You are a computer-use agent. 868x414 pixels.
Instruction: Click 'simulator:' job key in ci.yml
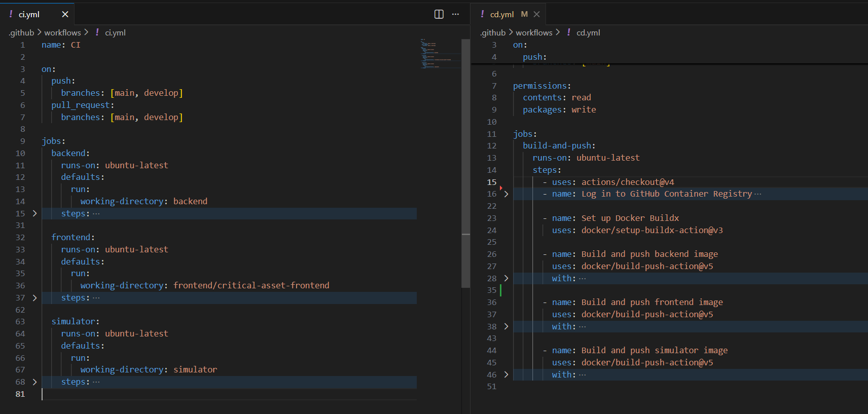(76, 321)
